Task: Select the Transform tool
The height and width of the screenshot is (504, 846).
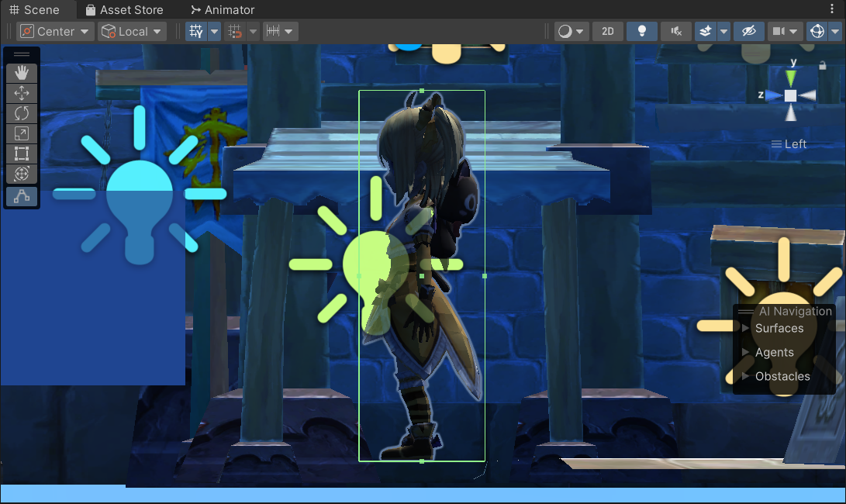Action: pyautogui.click(x=22, y=174)
